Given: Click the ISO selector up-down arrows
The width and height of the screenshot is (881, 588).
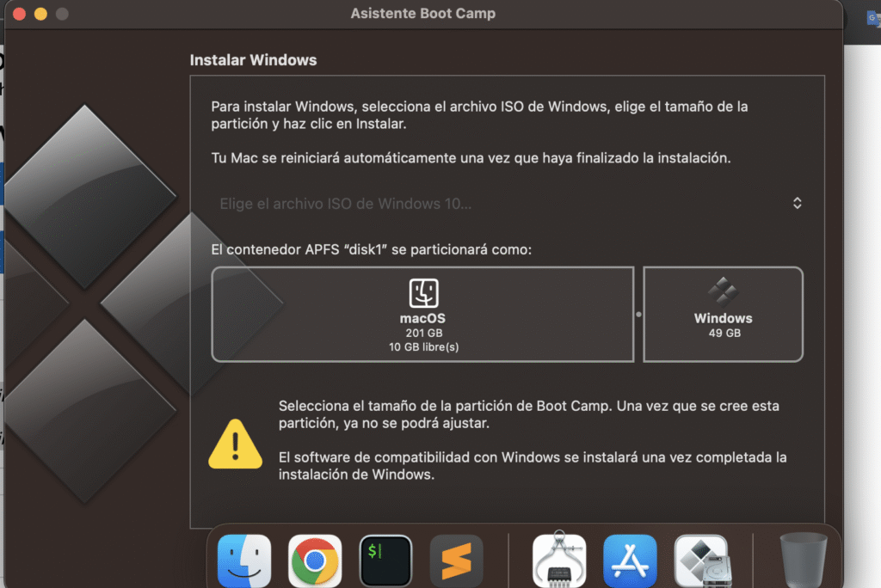Looking at the screenshot, I should (x=797, y=203).
